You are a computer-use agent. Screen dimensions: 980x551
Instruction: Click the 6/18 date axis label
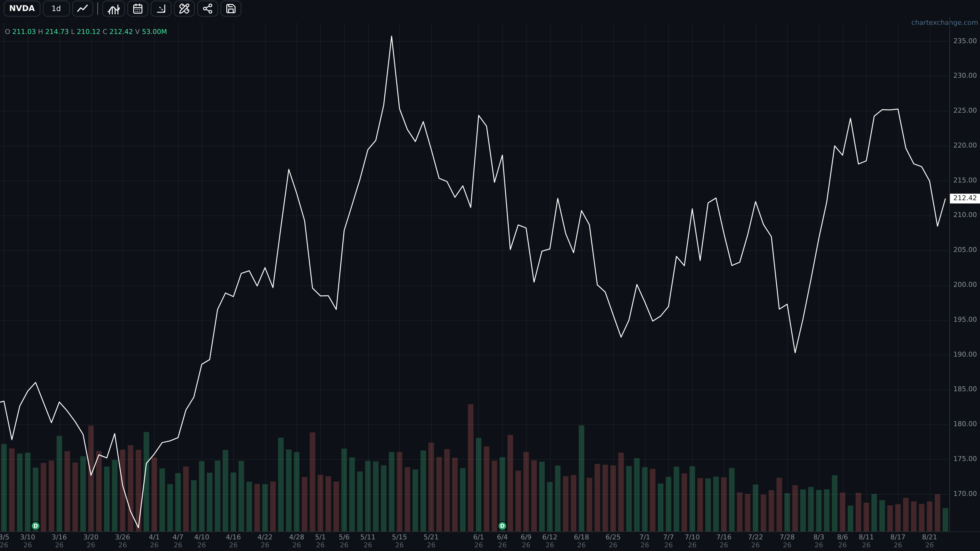581,541
